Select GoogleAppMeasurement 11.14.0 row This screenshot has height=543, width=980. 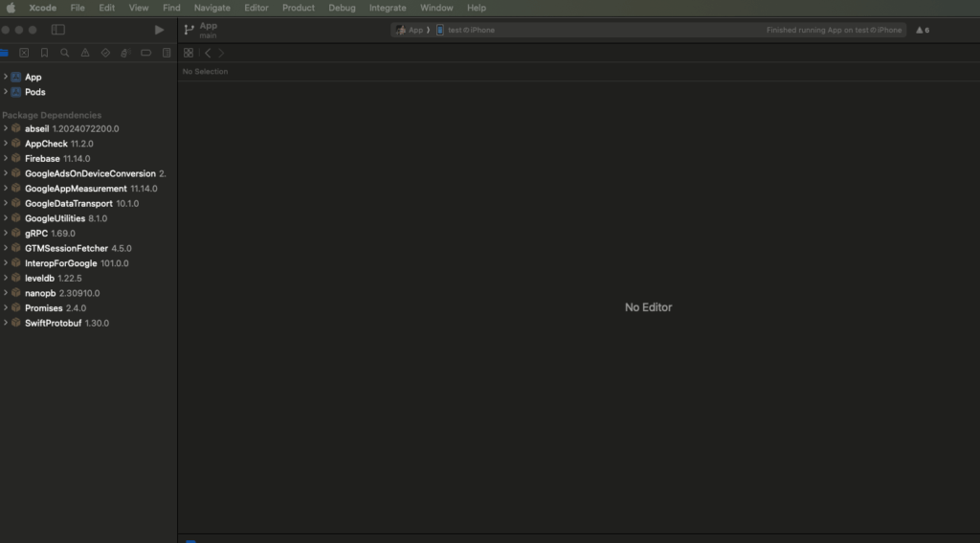tap(88, 189)
